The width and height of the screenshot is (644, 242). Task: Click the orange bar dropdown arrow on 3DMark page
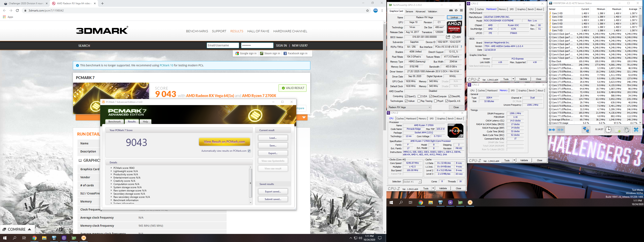304,117
